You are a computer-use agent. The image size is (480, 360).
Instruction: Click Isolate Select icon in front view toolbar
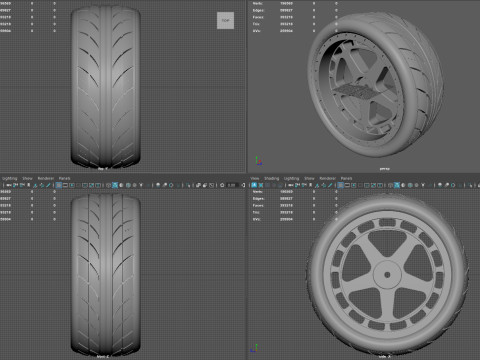pyautogui.click(x=188, y=185)
